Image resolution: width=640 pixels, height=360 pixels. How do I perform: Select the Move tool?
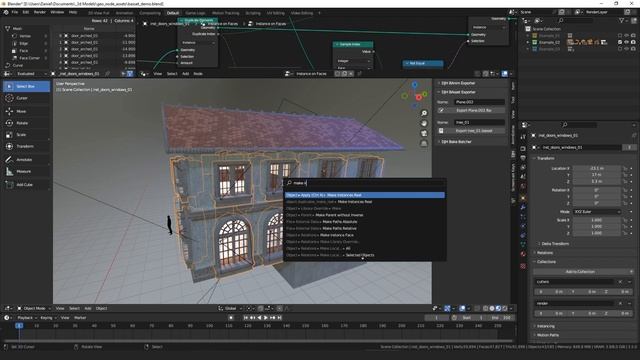27,111
